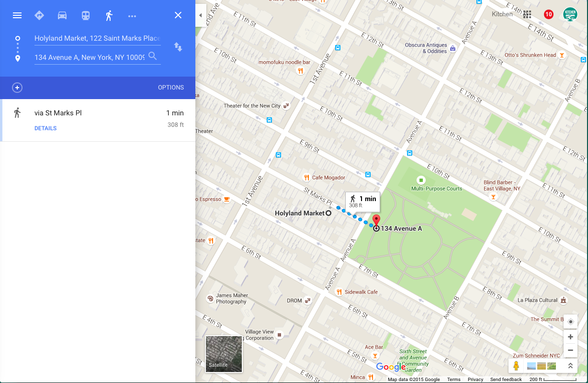The width and height of the screenshot is (588, 383).
Task: Select the La Plaza Cultural icon
Action: (x=564, y=300)
